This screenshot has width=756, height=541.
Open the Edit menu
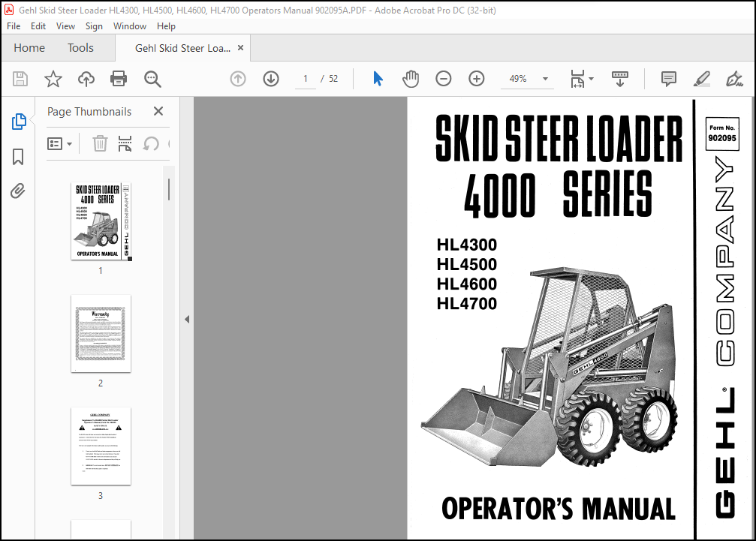(38, 26)
